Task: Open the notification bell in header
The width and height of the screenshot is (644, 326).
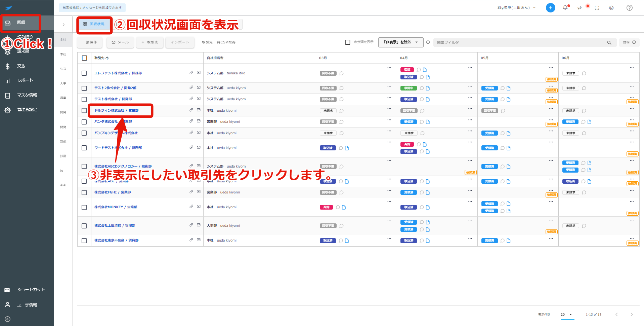Action: (565, 8)
